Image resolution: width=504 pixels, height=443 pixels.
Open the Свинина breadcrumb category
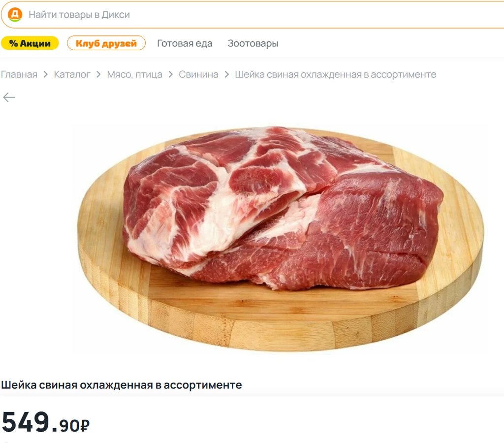(198, 75)
